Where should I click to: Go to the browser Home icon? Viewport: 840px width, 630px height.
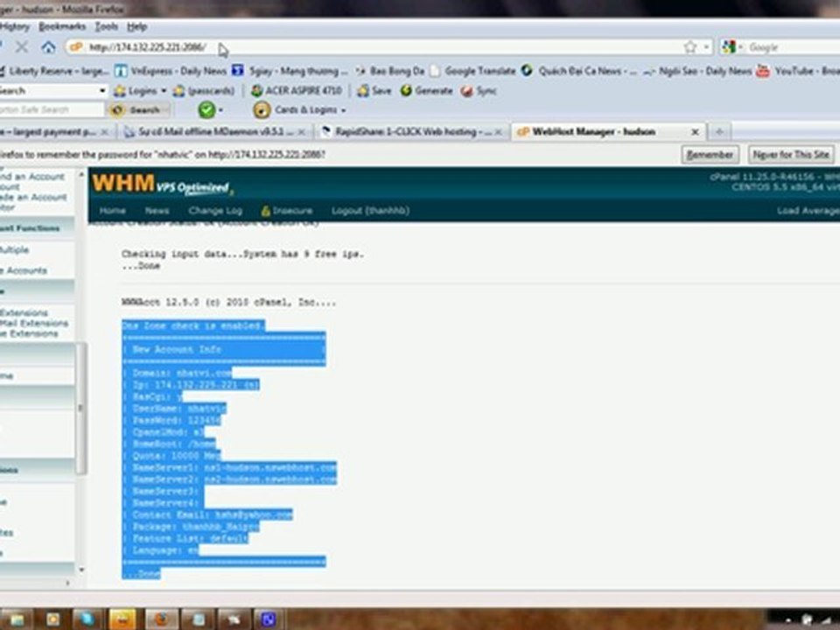point(48,47)
